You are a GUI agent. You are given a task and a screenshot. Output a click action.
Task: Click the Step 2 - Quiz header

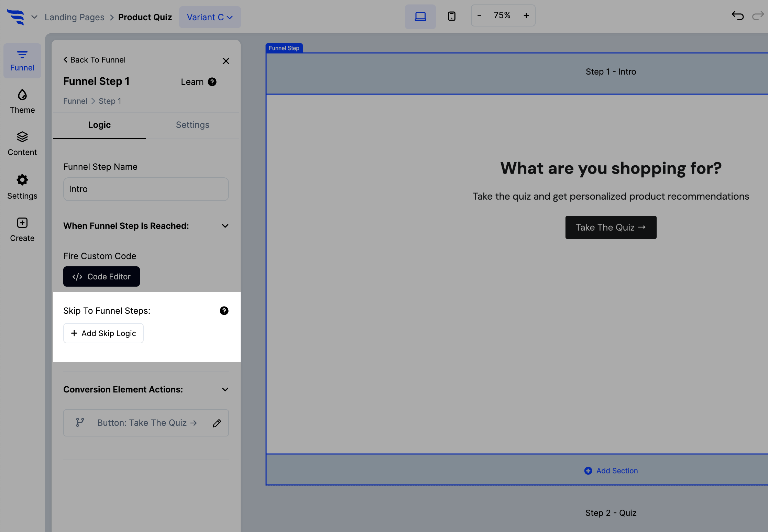tap(611, 513)
